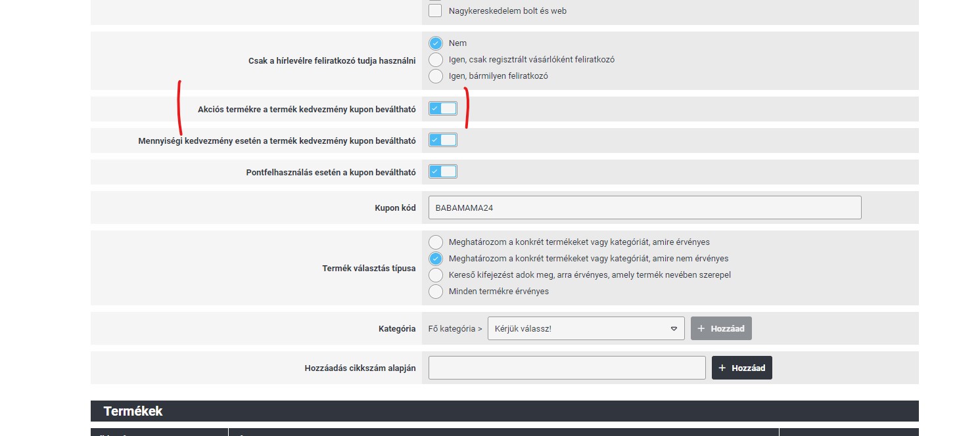Click the Kupon kód field with BABAMAMA24
Screen dimensions: 980x436
[644, 207]
